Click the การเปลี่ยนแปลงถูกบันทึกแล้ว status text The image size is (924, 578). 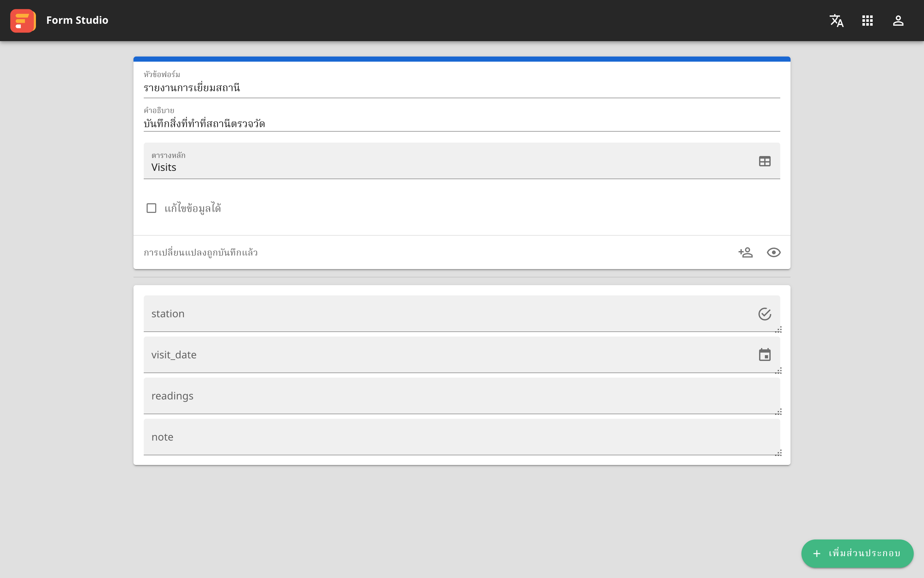coord(201,253)
